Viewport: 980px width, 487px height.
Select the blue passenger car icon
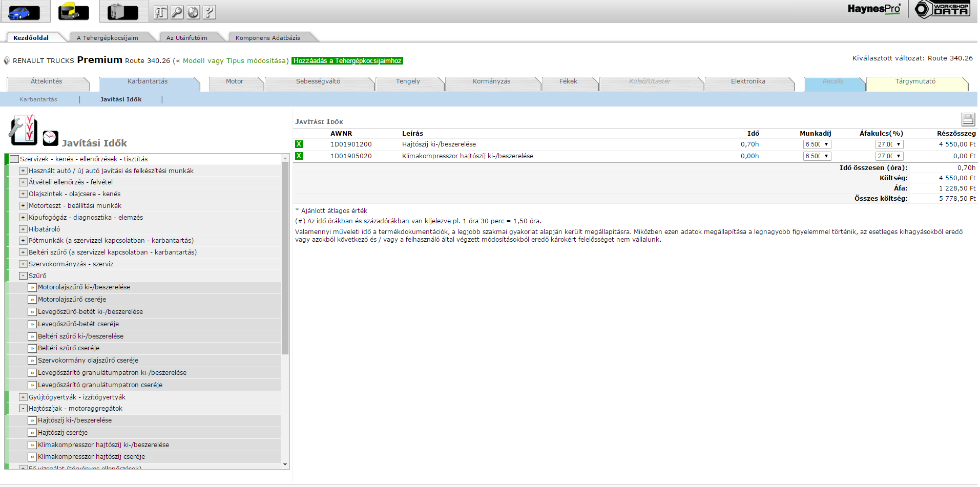(x=24, y=12)
